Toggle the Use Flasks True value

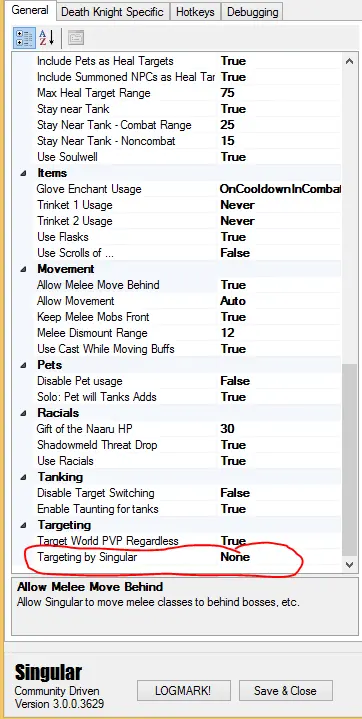(x=279, y=237)
